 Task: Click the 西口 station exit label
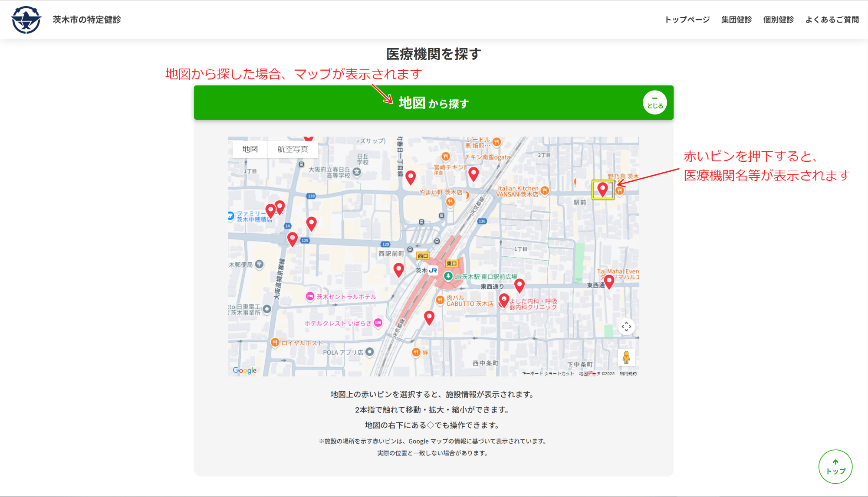click(423, 256)
